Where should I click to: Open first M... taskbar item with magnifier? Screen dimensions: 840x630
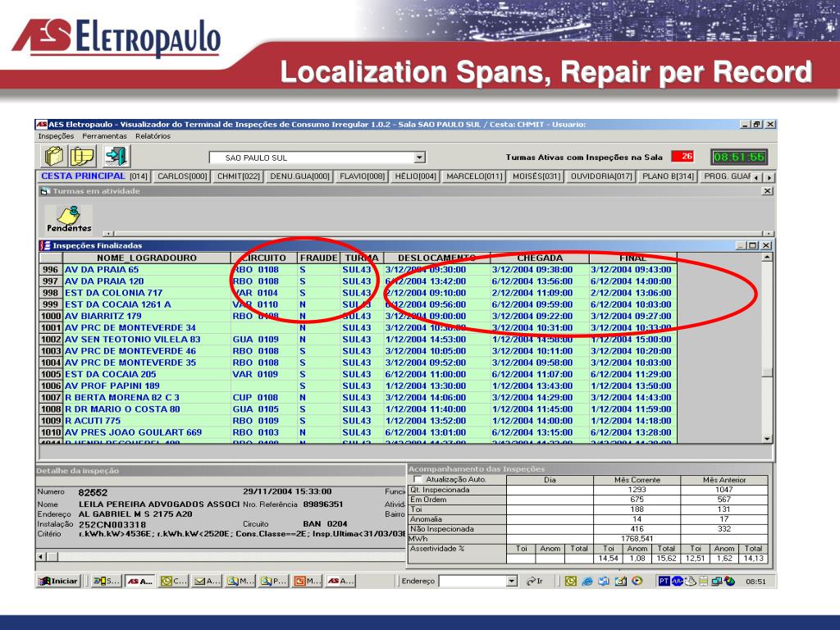240,581
